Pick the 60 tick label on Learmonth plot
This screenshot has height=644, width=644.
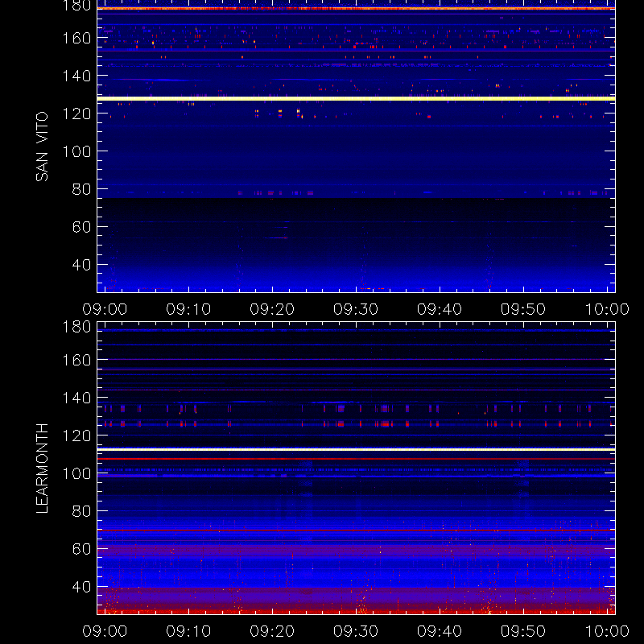(x=81, y=549)
